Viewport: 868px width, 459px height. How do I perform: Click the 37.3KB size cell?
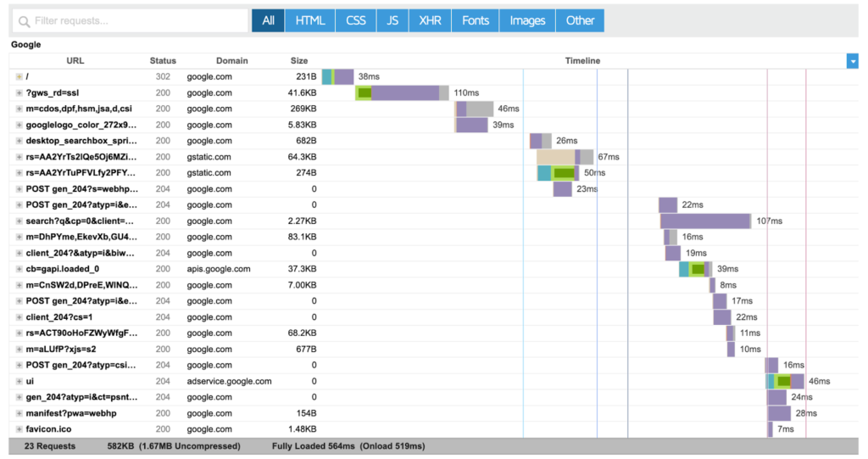(303, 269)
